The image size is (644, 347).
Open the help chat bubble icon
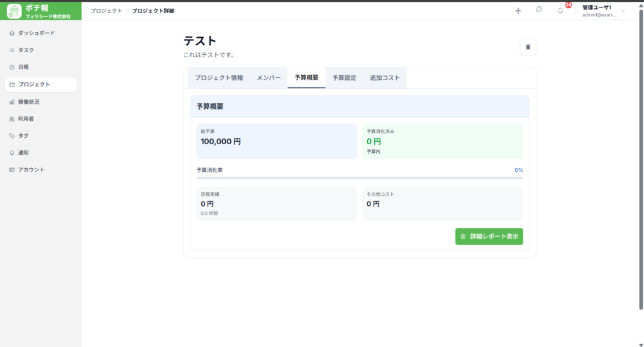pyautogui.click(x=539, y=10)
